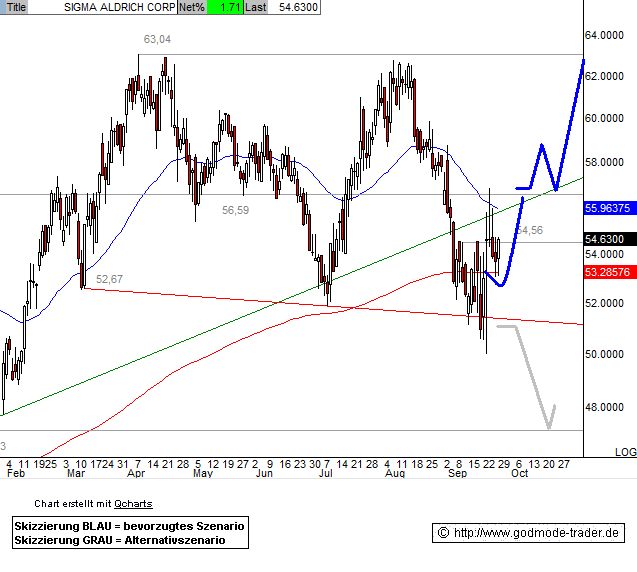Click the Skizzierung BLAU legend text

[128, 526]
